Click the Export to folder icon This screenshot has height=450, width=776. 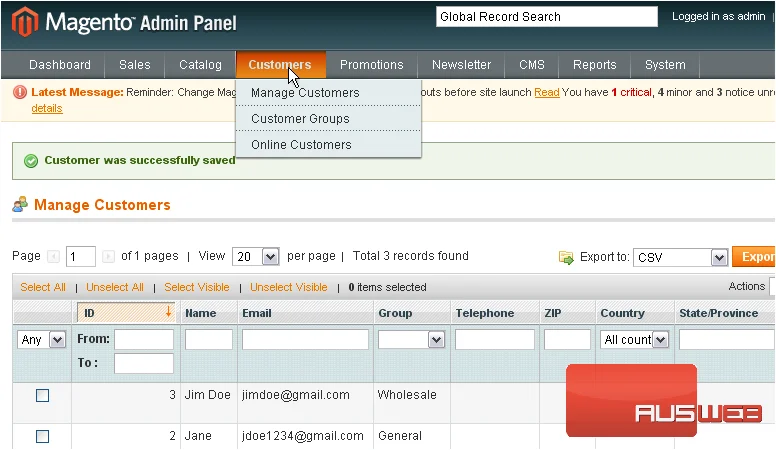[566, 257]
